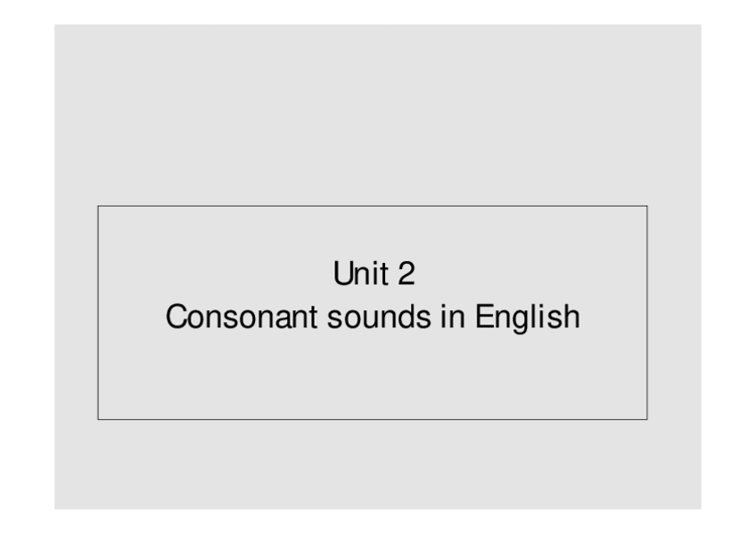
Task: Click the left border of the title box
Action: click(x=98, y=312)
